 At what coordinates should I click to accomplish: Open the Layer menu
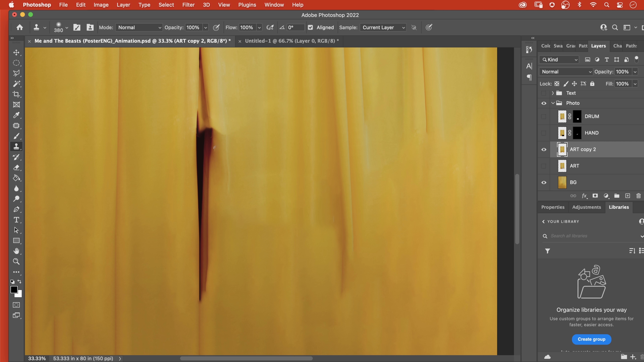tap(123, 5)
